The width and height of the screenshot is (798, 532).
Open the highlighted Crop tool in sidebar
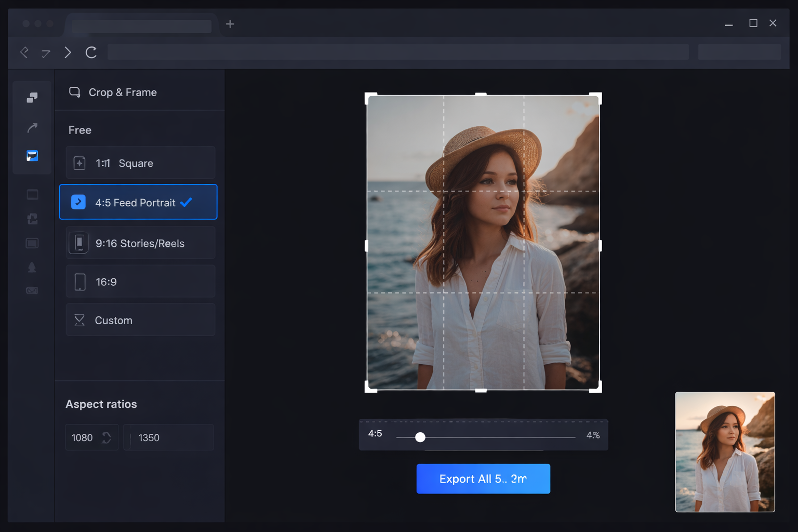(32, 155)
